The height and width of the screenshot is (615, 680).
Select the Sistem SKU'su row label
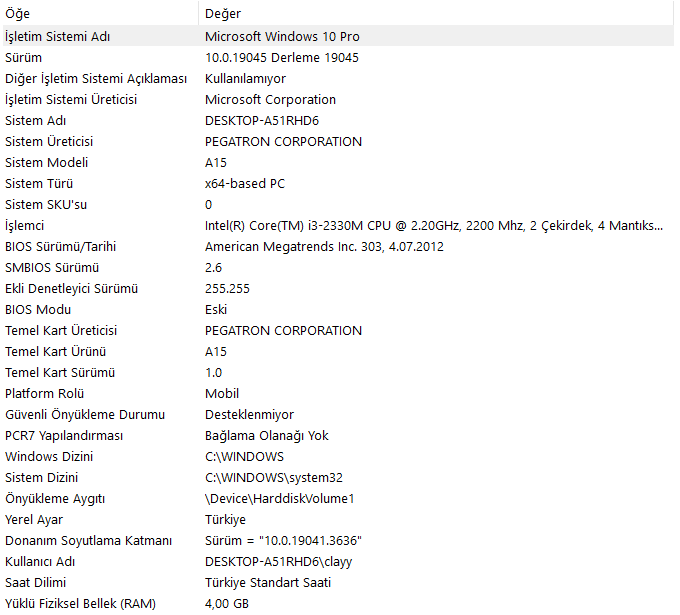[46, 205]
